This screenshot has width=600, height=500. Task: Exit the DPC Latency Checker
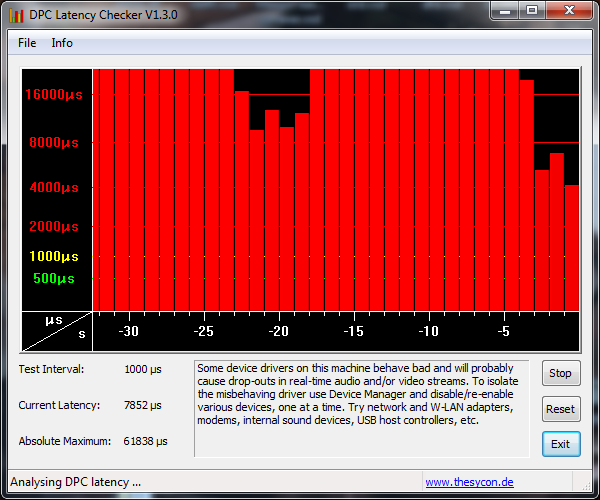[561, 444]
